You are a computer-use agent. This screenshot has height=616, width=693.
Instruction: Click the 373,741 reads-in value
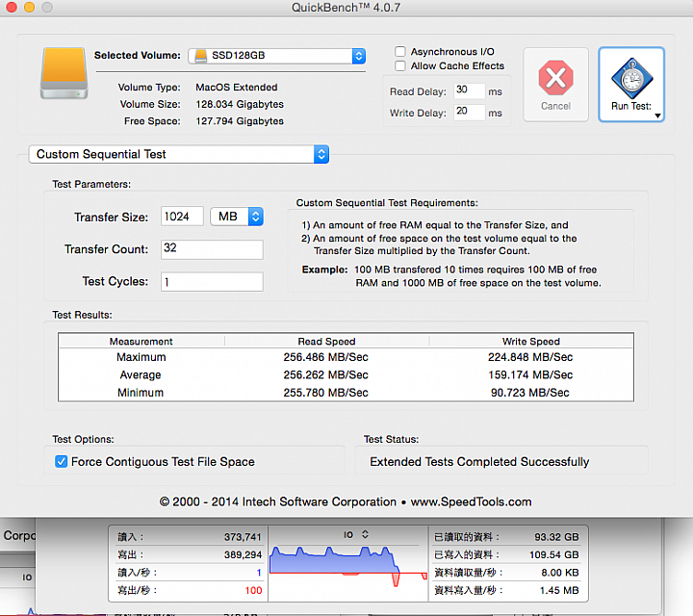point(243,537)
